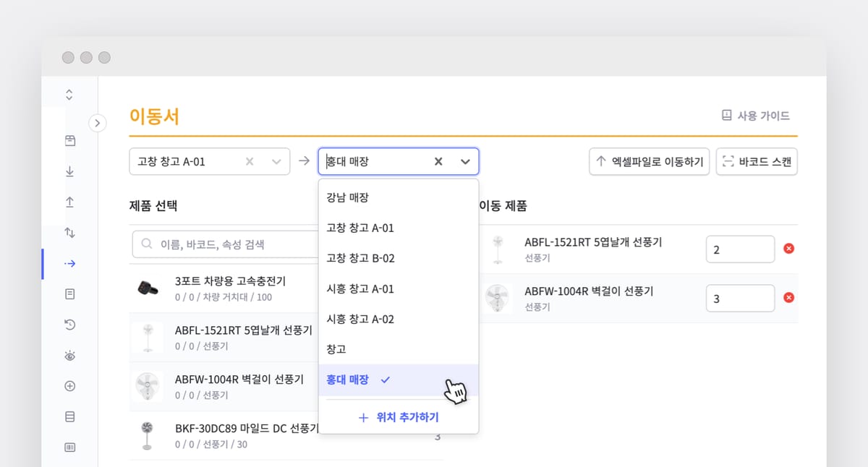Expand the sidebar with the chevron button
868x467 pixels.
click(x=98, y=123)
